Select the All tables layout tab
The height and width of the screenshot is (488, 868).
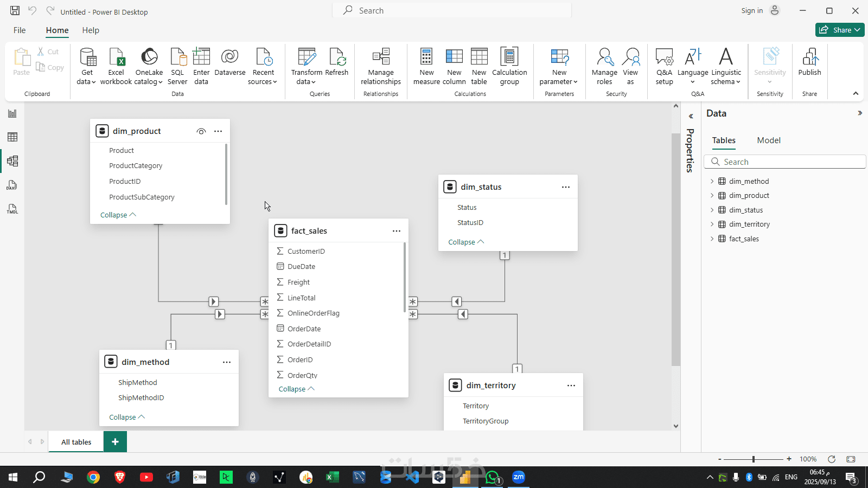[x=76, y=442]
